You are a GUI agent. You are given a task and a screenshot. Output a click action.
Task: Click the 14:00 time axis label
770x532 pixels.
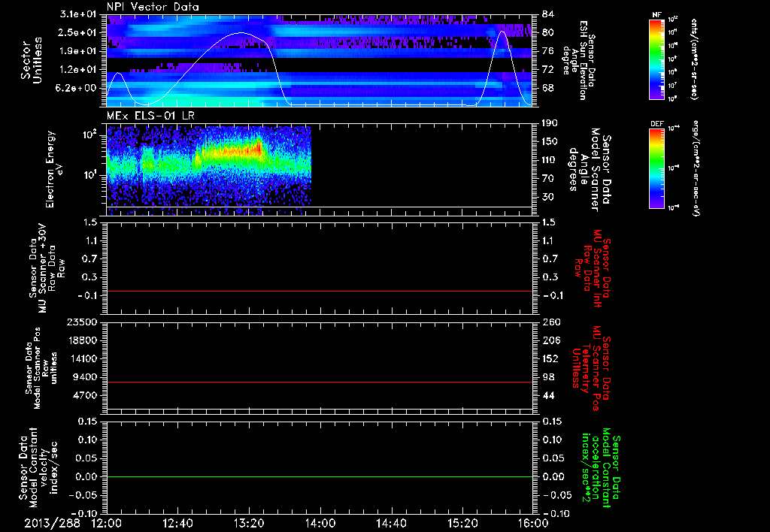[x=320, y=523]
